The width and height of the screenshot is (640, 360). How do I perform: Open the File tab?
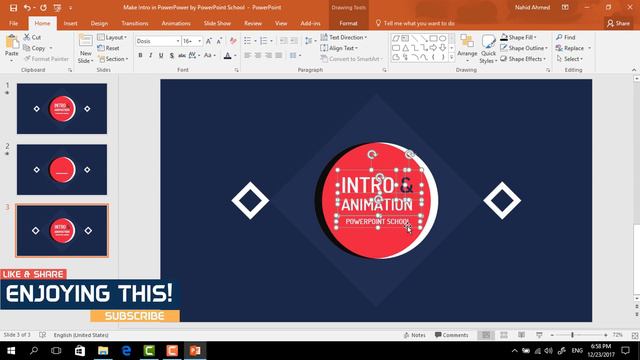pos(13,23)
